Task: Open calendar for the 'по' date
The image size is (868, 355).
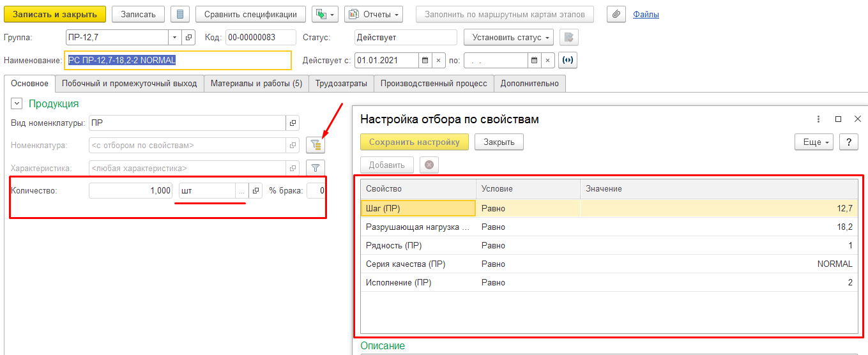Action: click(534, 61)
